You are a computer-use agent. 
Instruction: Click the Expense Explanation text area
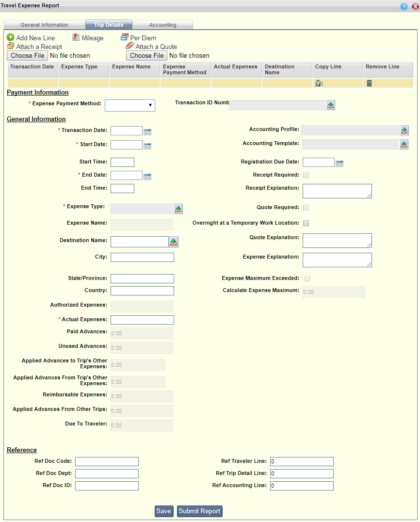337,260
